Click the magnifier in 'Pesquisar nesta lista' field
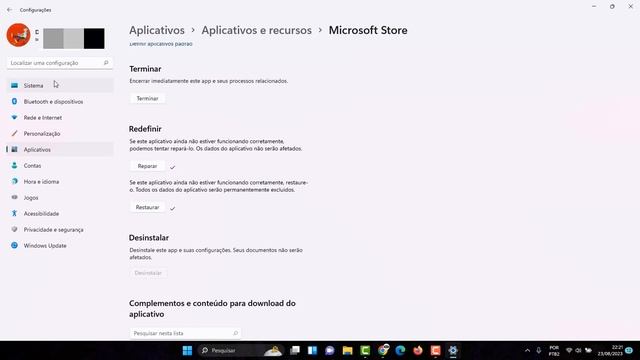This screenshot has height=360, width=640. [x=235, y=333]
